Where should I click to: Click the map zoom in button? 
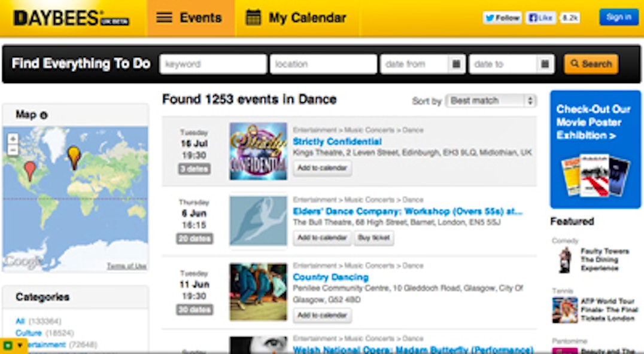(x=13, y=139)
